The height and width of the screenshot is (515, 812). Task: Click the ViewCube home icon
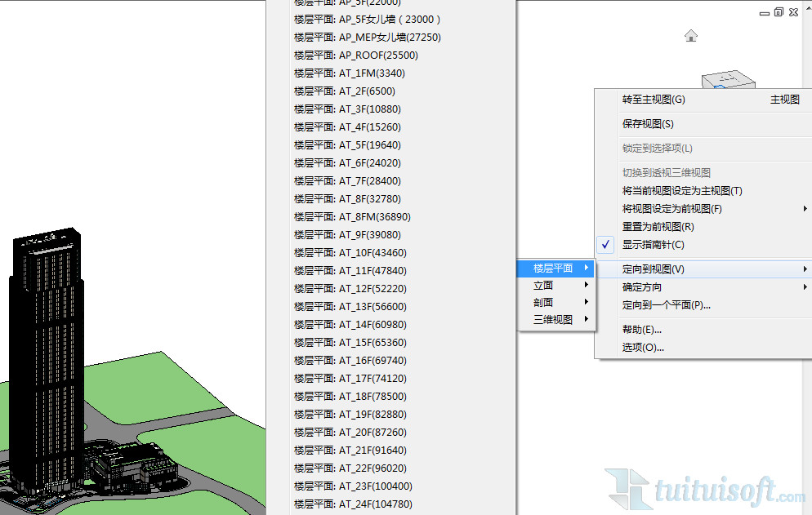click(x=691, y=35)
